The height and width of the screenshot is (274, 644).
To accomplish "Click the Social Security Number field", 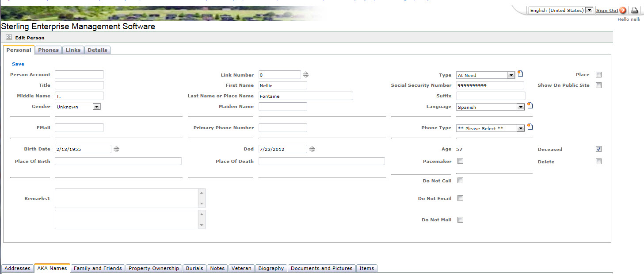I will (x=490, y=85).
